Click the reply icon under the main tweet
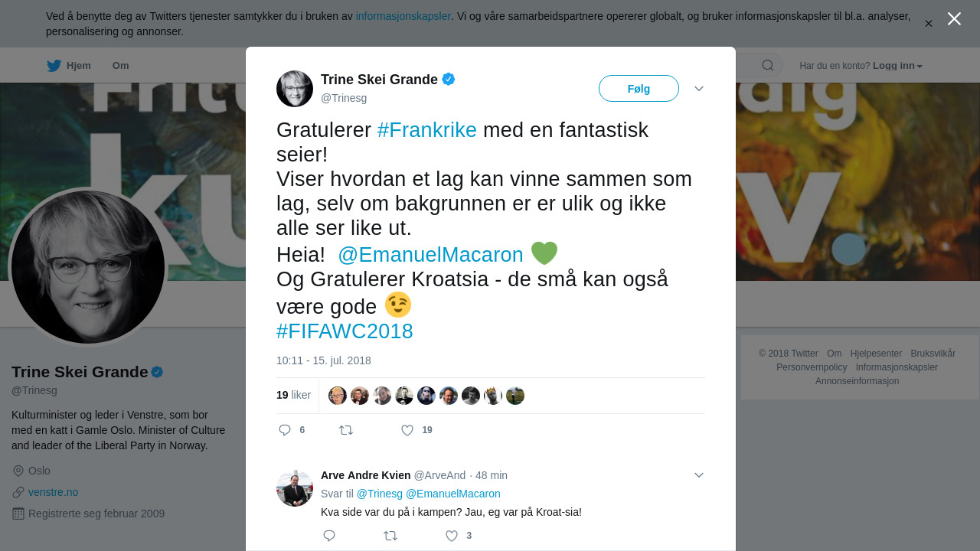The image size is (980, 551). pos(285,430)
